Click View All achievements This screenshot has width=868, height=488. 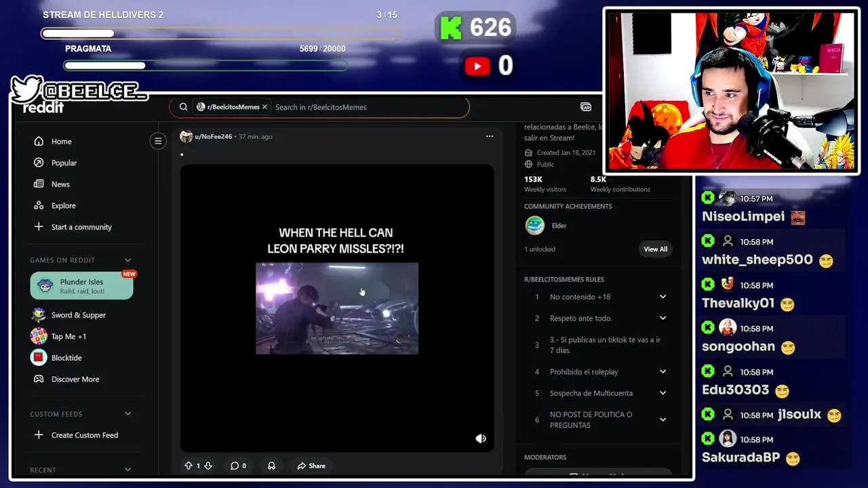pos(655,249)
